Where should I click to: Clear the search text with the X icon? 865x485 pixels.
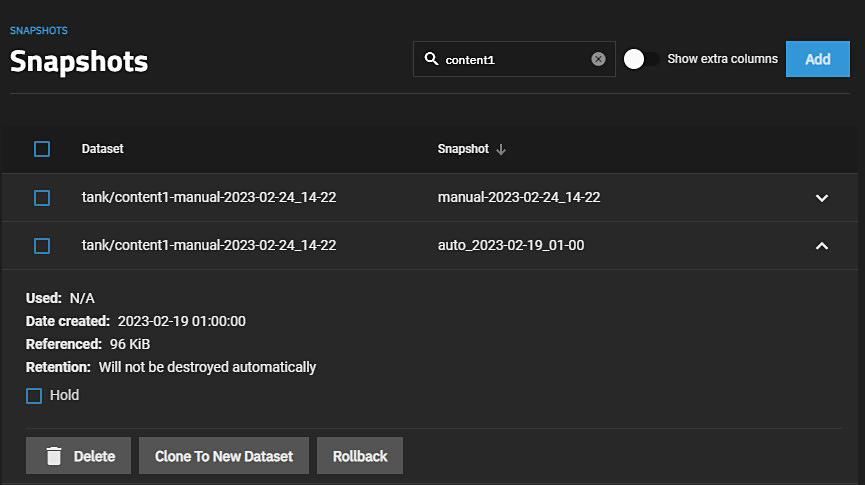pyautogui.click(x=598, y=59)
